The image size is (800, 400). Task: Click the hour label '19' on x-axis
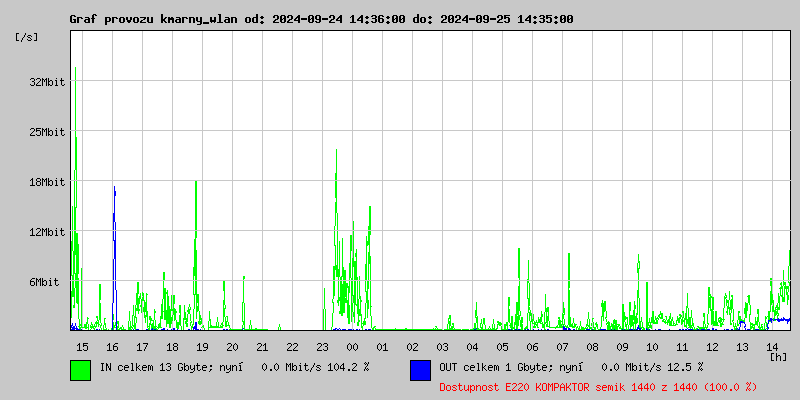pos(202,347)
